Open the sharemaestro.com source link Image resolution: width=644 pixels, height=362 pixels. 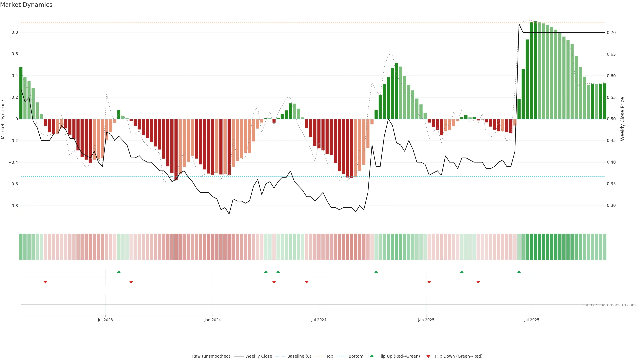(x=609, y=305)
